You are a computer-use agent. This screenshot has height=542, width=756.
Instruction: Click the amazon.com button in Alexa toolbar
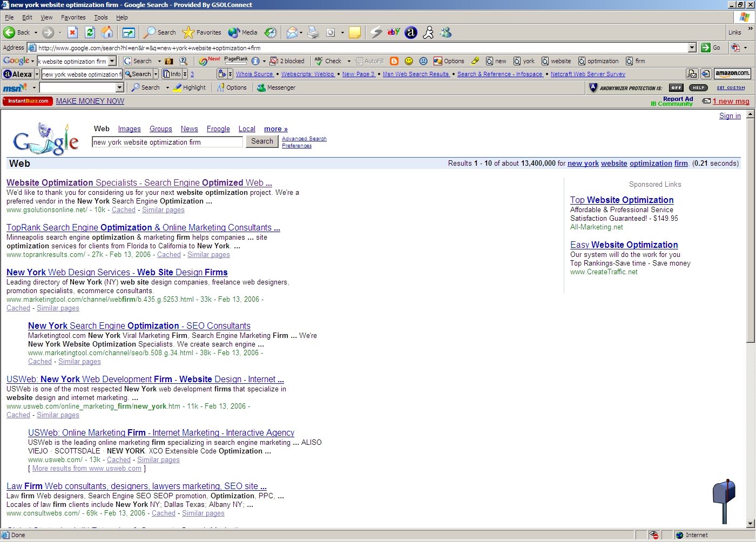pyautogui.click(x=732, y=73)
